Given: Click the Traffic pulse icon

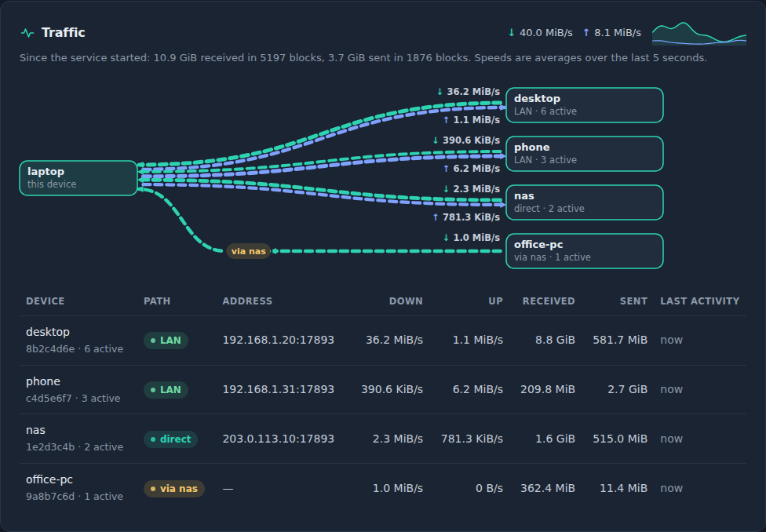Looking at the screenshot, I should click(x=27, y=33).
